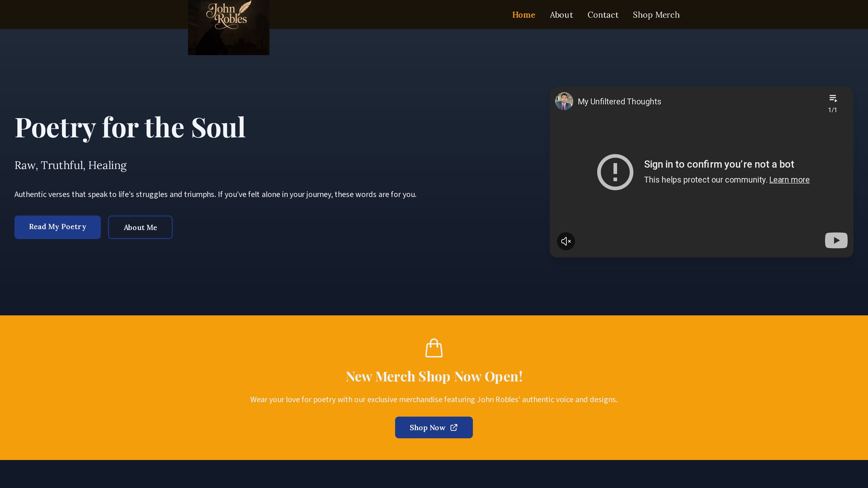Open the video playlist queue icon
The height and width of the screenshot is (488, 868).
[x=833, y=98]
